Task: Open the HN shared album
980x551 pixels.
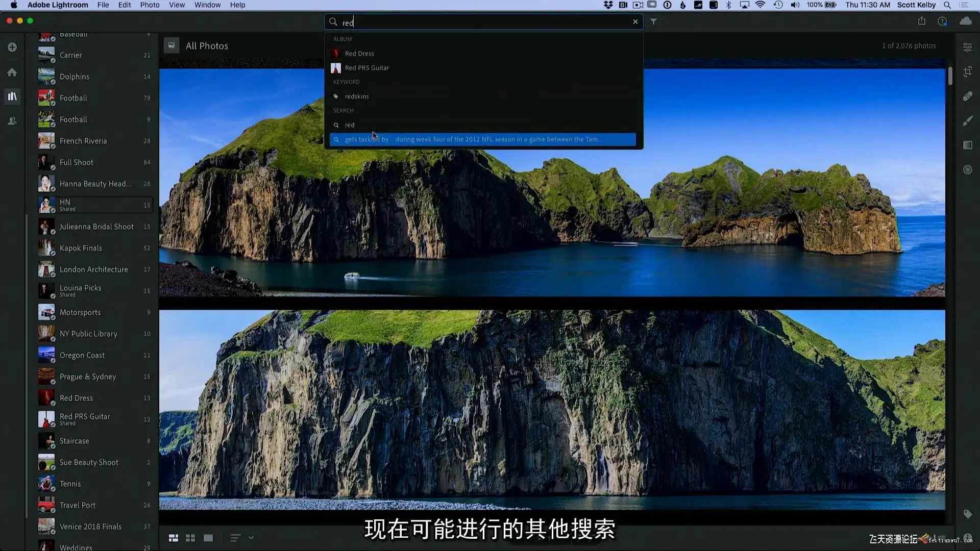Action: (x=95, y=205)
